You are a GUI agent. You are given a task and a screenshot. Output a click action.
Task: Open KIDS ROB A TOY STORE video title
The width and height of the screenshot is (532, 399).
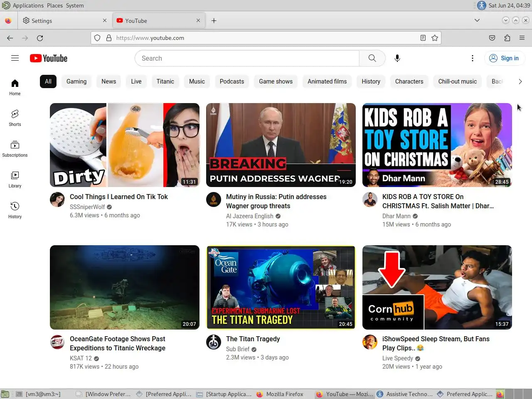click(438, 201)
